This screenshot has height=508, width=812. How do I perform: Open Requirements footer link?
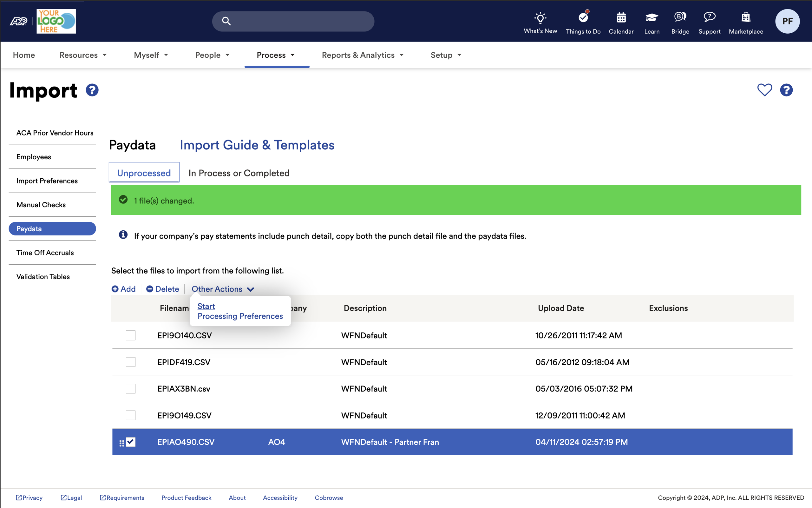click(122, 498)
